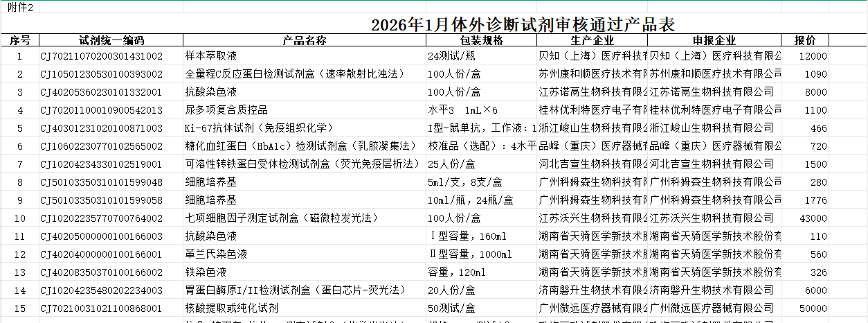
Task: Click the "生产企业" column header
Action: (x=593, y=40)
